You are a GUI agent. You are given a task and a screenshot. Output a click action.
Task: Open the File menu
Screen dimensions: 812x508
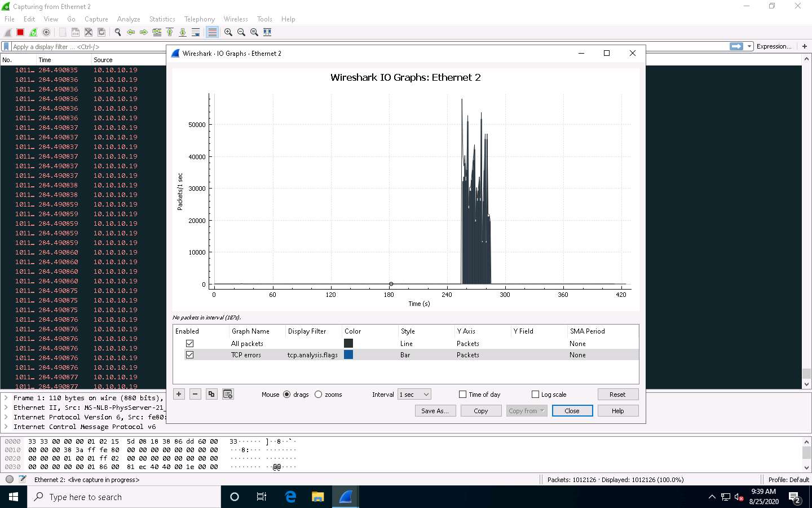click(10, 19)
